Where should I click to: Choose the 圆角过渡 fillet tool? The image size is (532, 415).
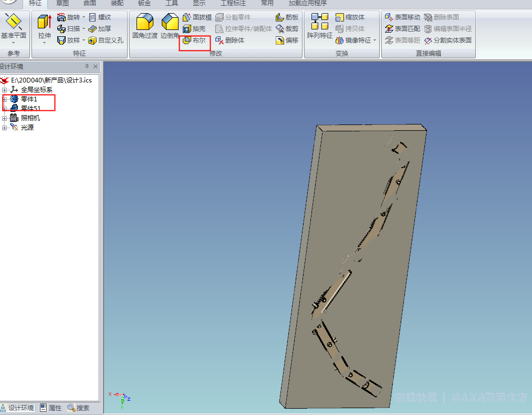coord(144,27)
